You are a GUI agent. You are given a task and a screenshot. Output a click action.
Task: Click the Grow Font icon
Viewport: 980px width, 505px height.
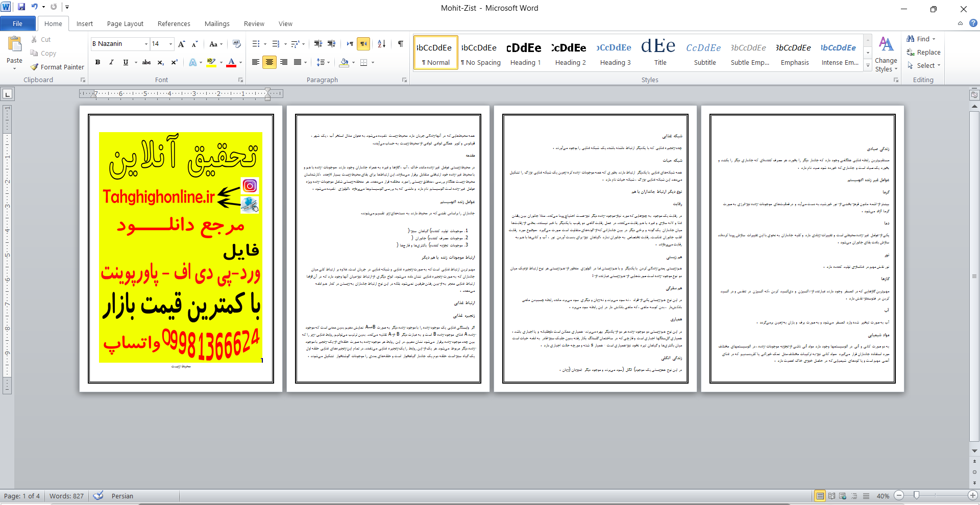point(181,44)
